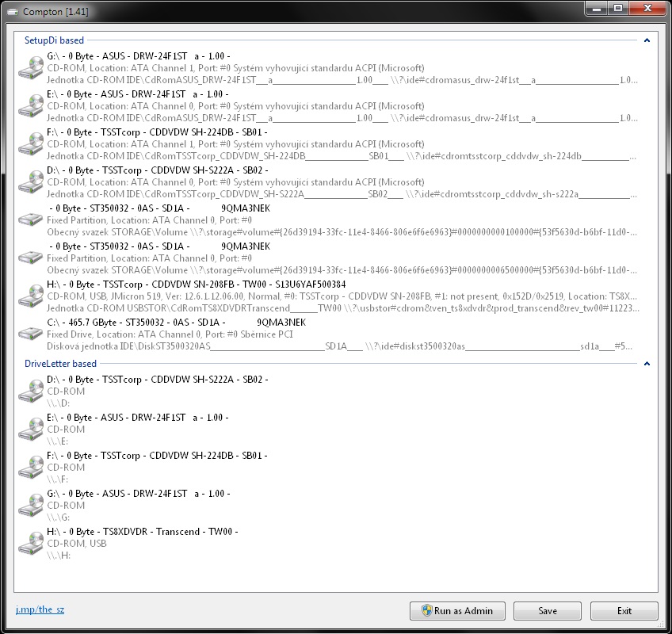The height and width of the screenshot is (634, 672).
Task: Select D:\ TSSTcorp title in DriveLetter list
Action: coord(158,380)
